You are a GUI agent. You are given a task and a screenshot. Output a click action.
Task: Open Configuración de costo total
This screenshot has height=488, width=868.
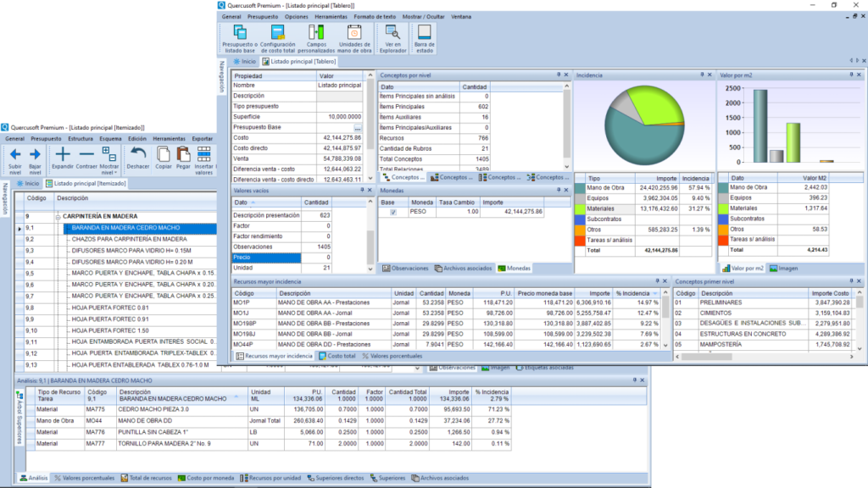(x=278, y=32)
